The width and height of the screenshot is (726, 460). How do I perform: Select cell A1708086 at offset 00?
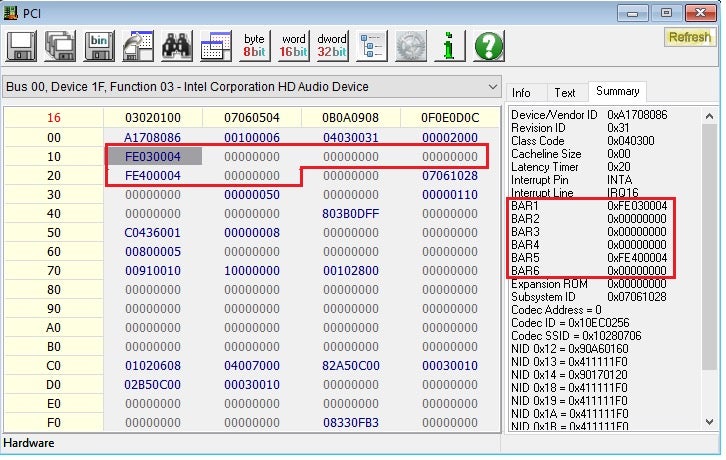pos(153,138)
